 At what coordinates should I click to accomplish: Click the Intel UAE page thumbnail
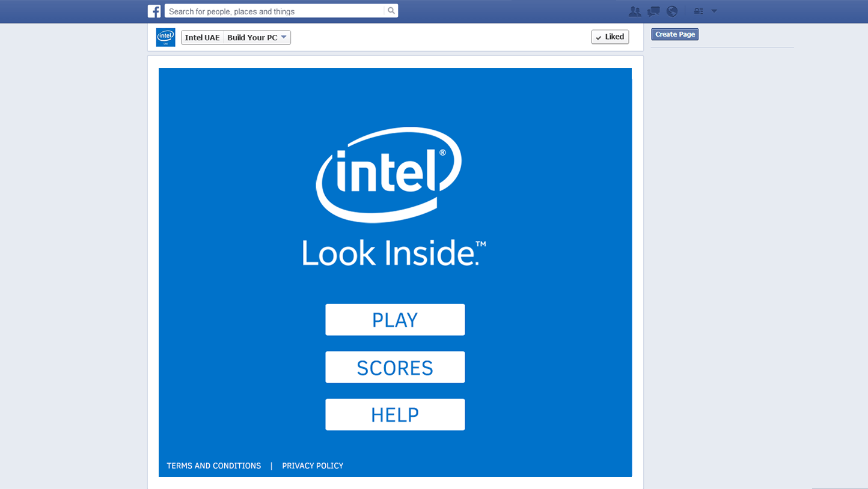[165, 37]
